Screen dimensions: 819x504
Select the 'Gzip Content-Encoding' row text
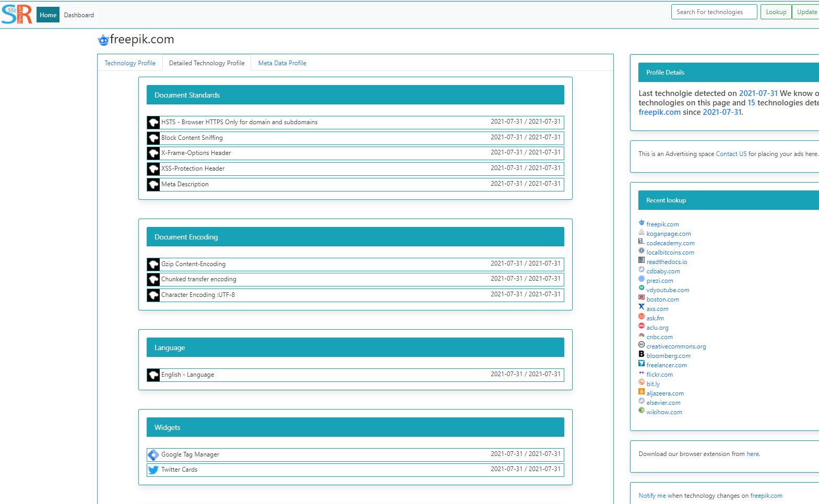click(x=193, y=265)
